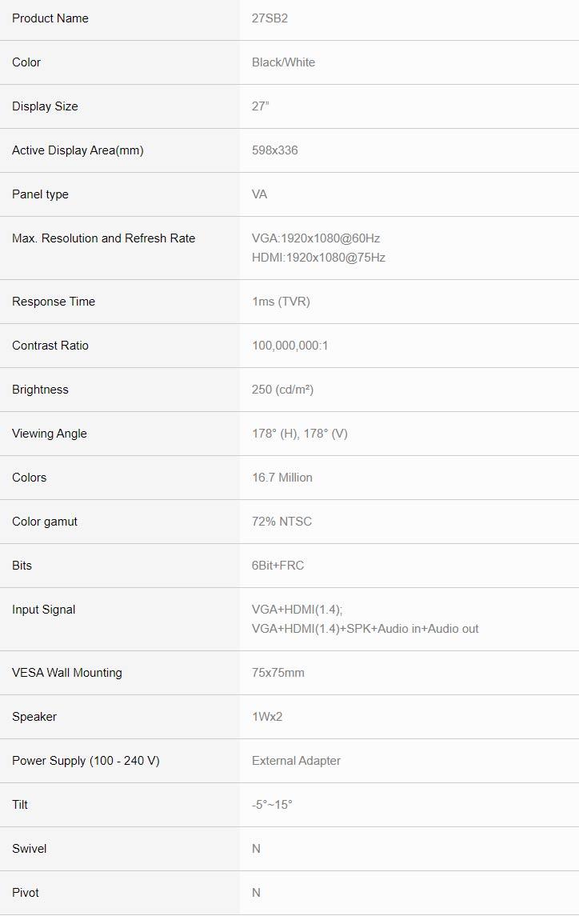Click the 598x336 active display area value
The image size is (579, 924).
274,150
